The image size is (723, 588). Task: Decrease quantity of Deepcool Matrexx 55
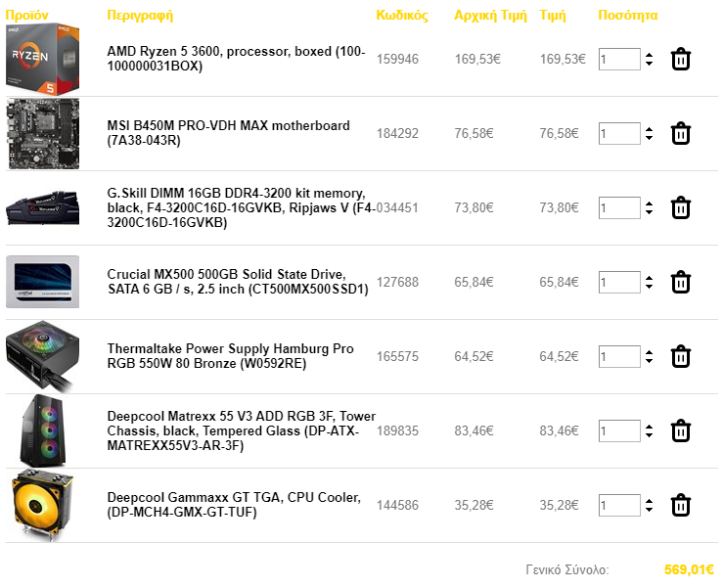pos(650,435)
